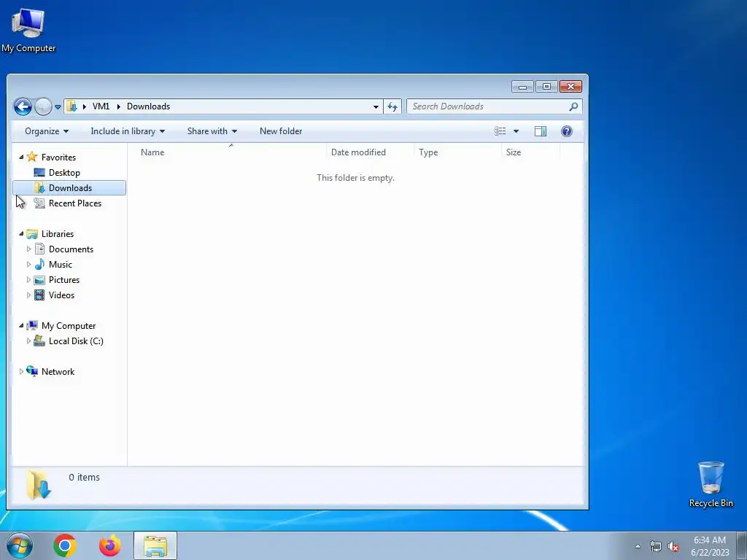Collapse the Libraries group

point(21,234)
